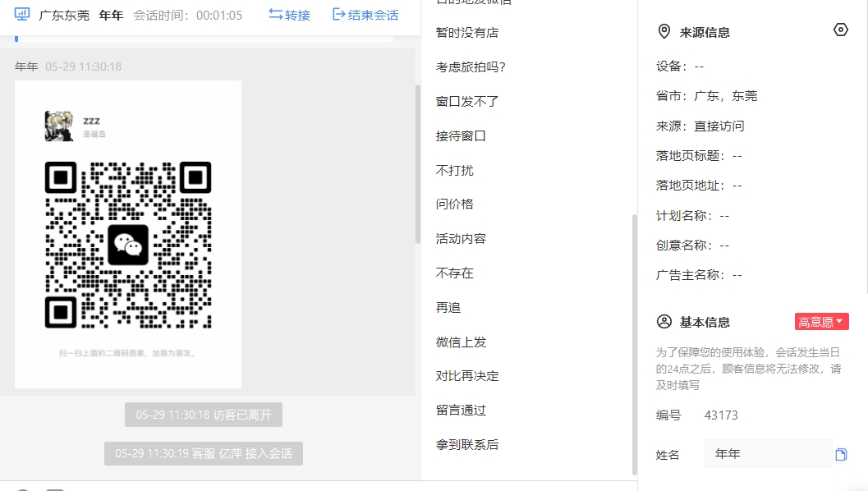868x491 pixels.
Task: Open the 高意愿 intention dropdown
Action: [821, 322]
